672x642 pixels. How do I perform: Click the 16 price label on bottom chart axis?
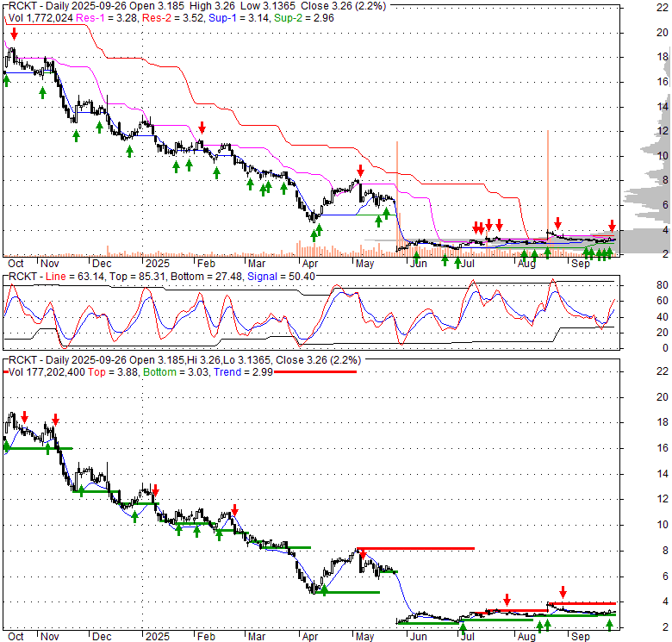click(x=663, y=448)
